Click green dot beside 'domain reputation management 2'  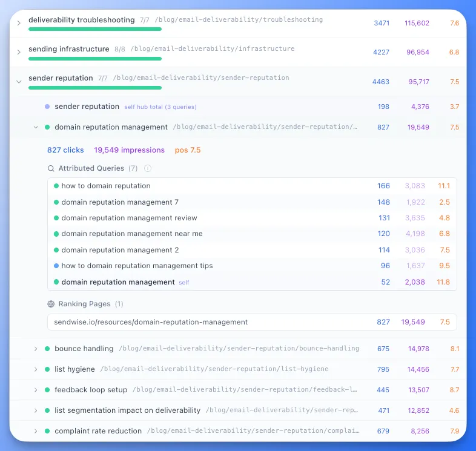pyautogui.click(x=56, y=250)
